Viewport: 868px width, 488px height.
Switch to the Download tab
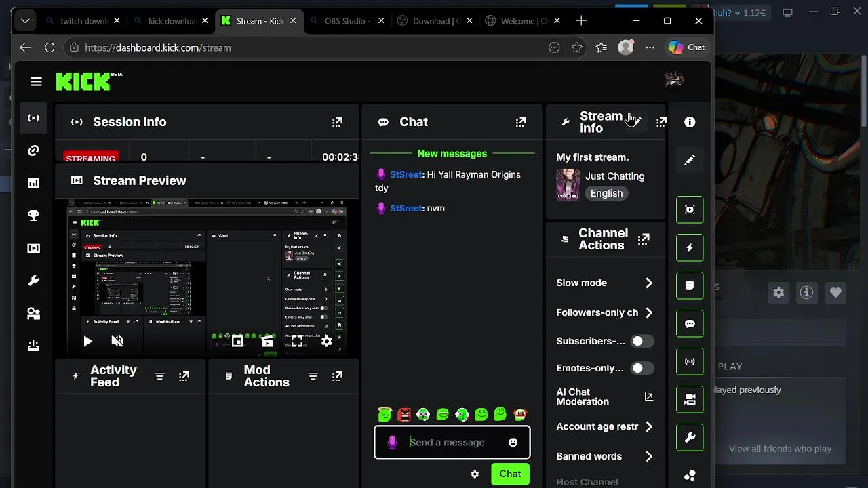pos(436,21)
